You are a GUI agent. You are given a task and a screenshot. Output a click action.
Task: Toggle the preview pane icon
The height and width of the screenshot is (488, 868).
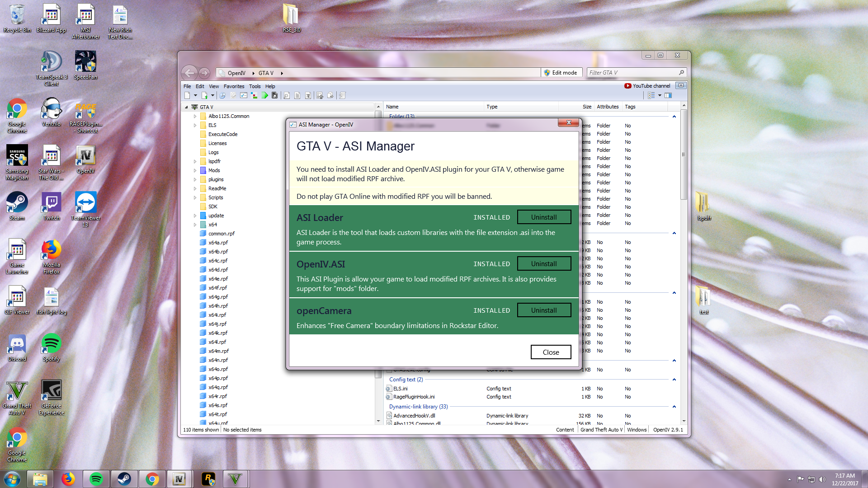tap(668, 95)
